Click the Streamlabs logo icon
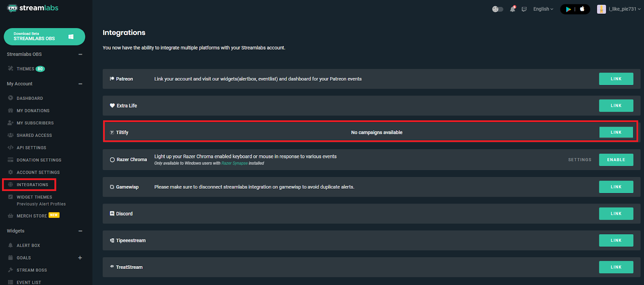 pos(12,8)
